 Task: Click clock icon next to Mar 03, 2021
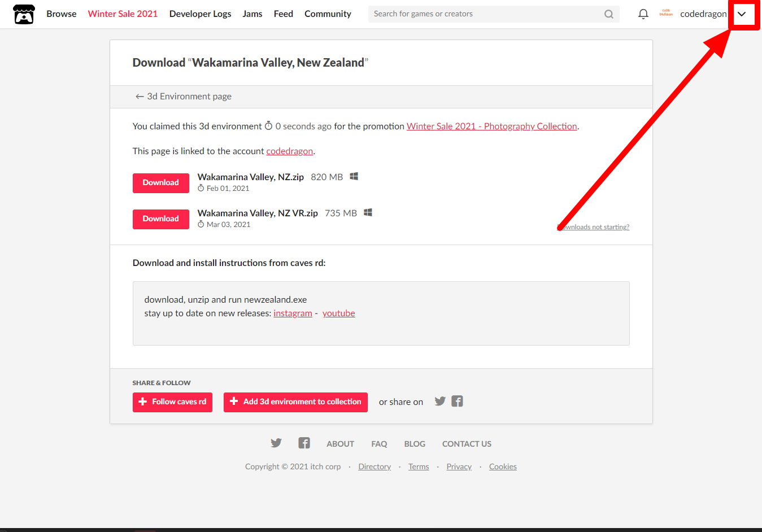(201, 225)
